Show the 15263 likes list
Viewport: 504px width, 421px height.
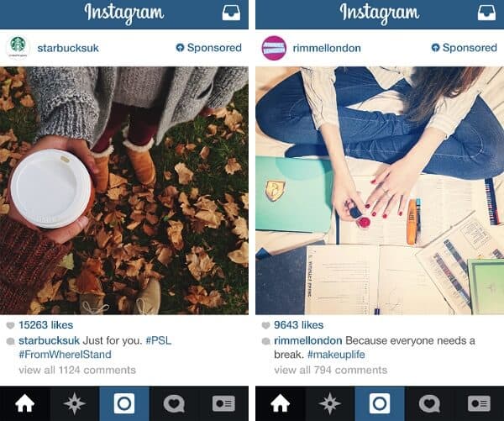[x=46, y=325]
